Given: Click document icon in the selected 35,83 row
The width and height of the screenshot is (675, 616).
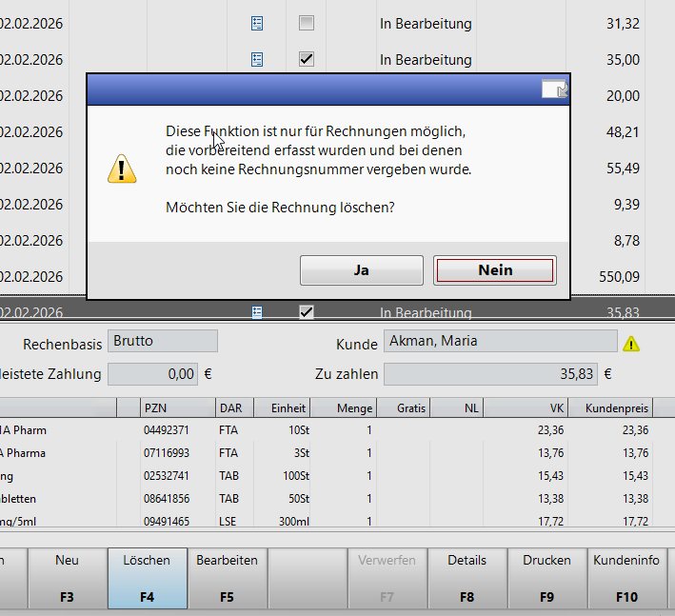Looking at the screenshot, I should pos(256,311).
